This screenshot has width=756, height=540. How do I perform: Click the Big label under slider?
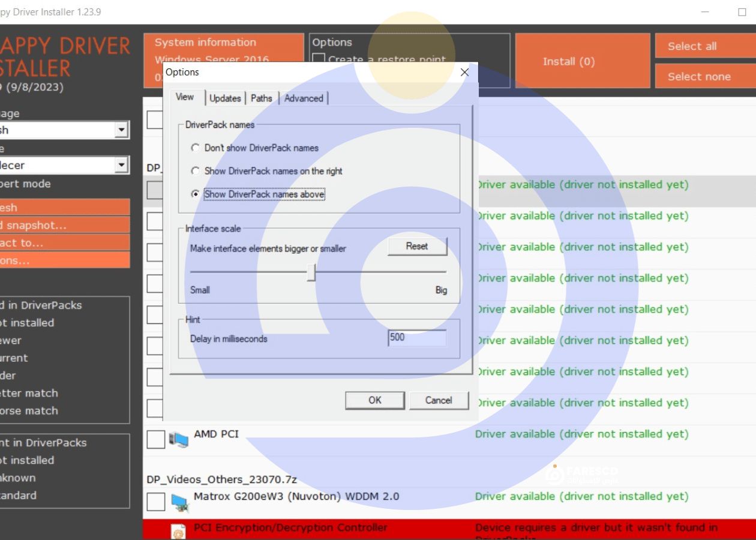[441, 290]
